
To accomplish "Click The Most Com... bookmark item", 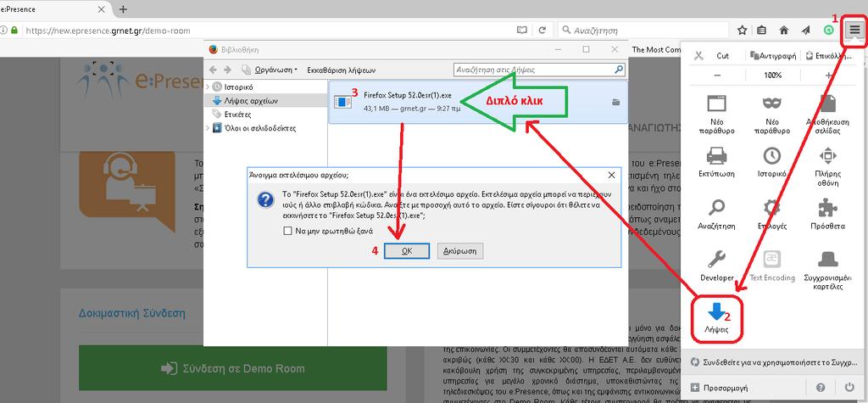I will 657,49.
